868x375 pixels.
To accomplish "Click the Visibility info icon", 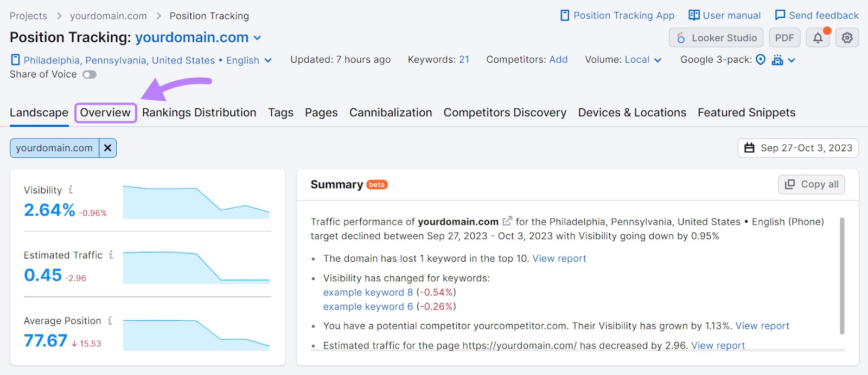I will pyautogui.click(x=71, y=190).
